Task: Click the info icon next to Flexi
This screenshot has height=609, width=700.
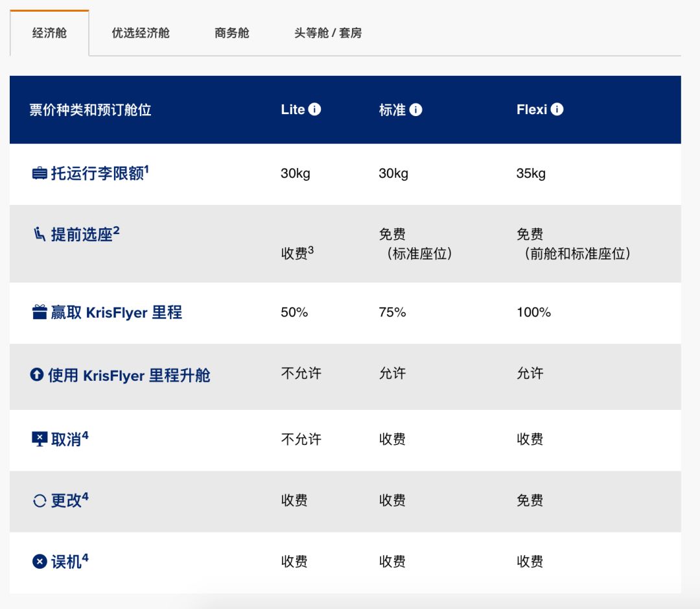Action: point(557,110)
